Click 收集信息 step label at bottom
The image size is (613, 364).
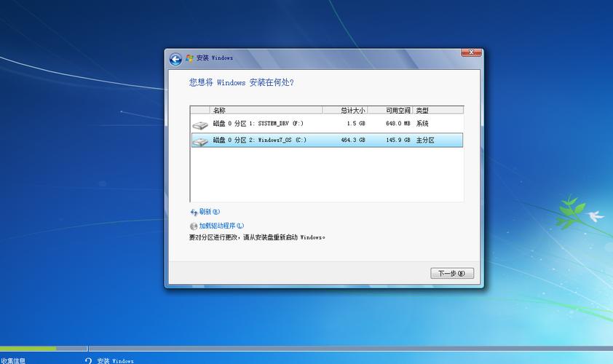click(13, 360)
